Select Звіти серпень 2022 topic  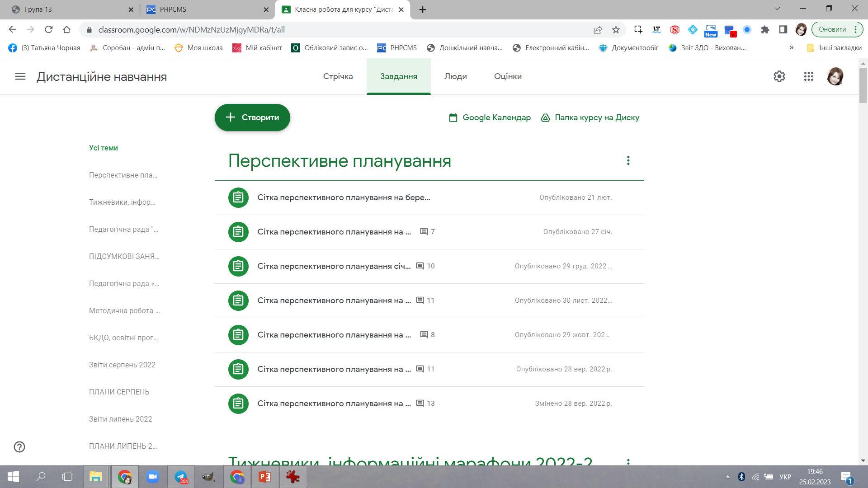click(122, 365)
